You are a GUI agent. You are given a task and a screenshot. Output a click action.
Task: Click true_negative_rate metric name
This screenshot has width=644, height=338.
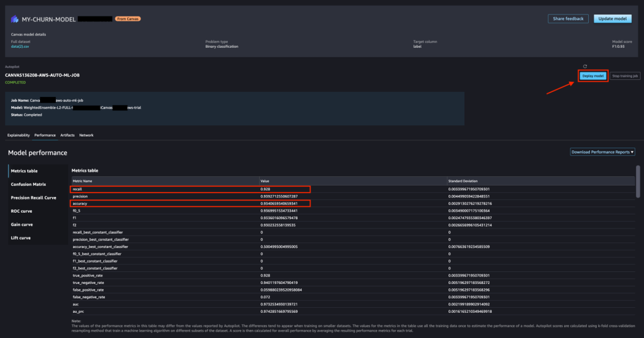[88, 283]
